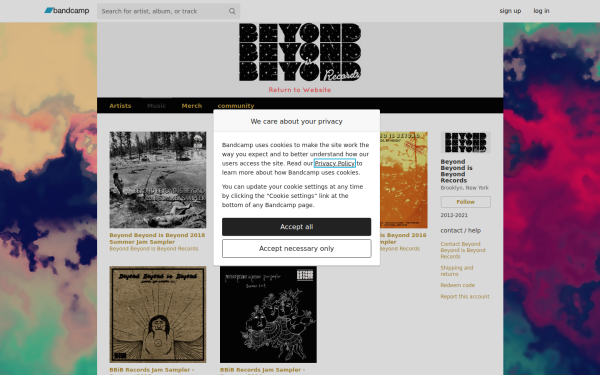Open Contact Beyond Beyond is Beyond Records link

point(463,250)
